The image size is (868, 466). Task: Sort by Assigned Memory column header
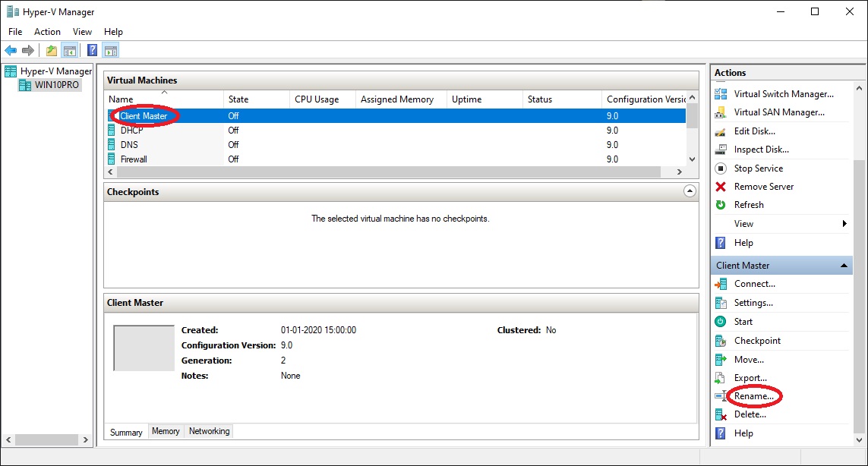[401, 99]
